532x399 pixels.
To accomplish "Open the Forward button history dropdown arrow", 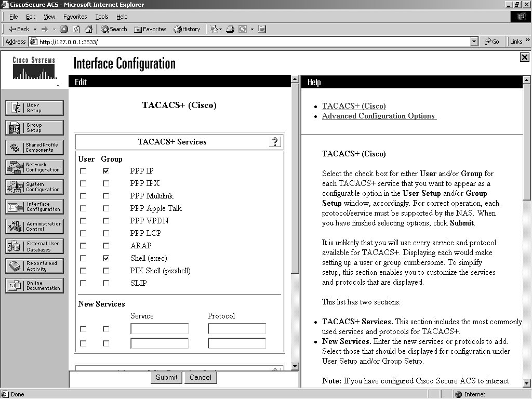I will click(x=54, y=30).
